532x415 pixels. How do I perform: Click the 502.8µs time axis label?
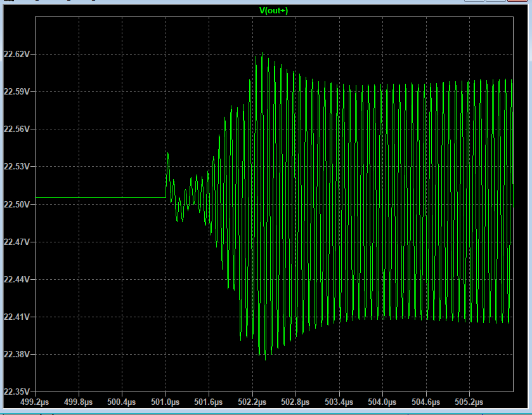point(295,402)
